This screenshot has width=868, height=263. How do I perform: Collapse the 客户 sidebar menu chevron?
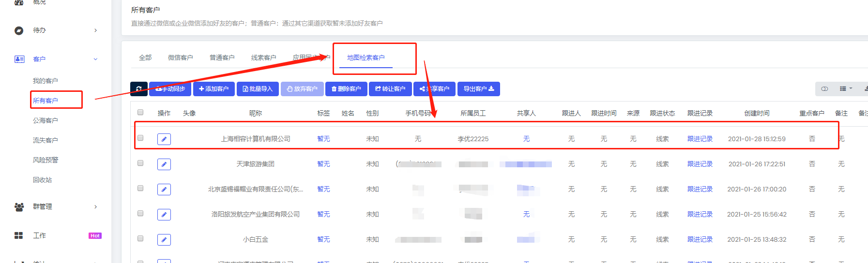pyautogui.click(x=95, y=59)
